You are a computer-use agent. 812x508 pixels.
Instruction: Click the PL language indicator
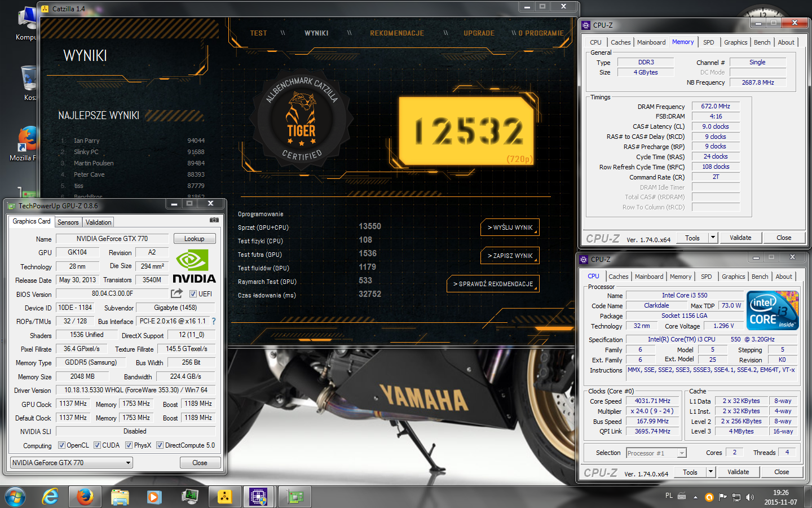[x=669, y=496]
